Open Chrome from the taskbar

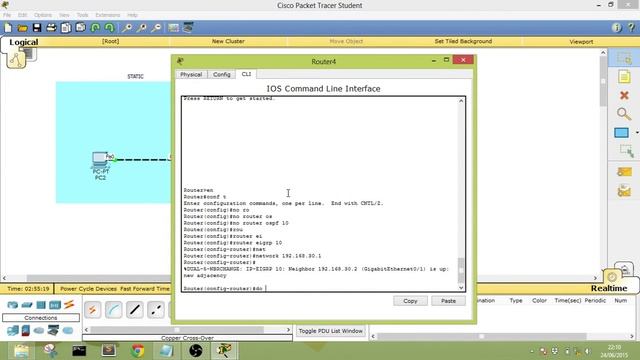click(138, 350)
